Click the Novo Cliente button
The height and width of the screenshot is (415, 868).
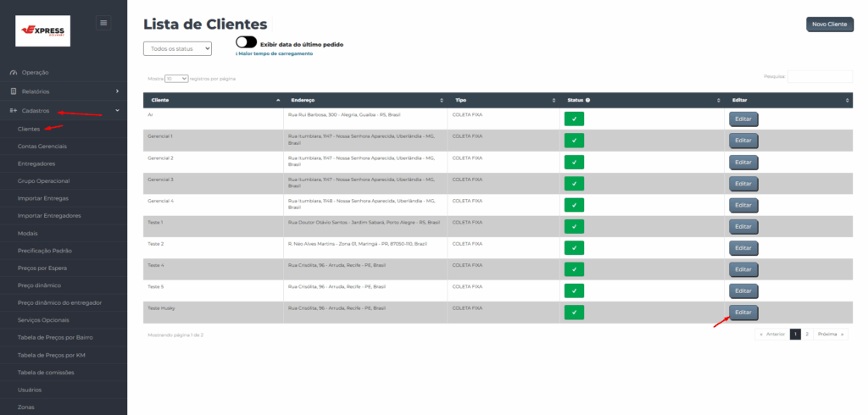(829, 25)
